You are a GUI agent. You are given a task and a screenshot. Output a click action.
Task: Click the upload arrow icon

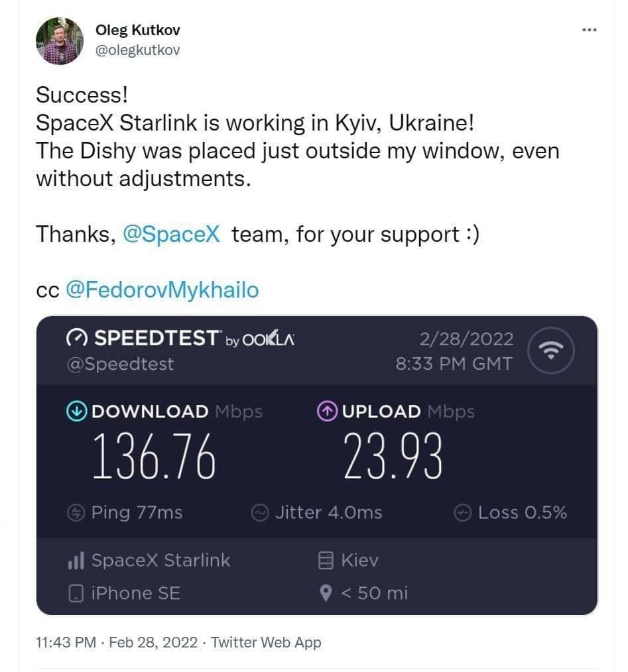pos(328,412)
